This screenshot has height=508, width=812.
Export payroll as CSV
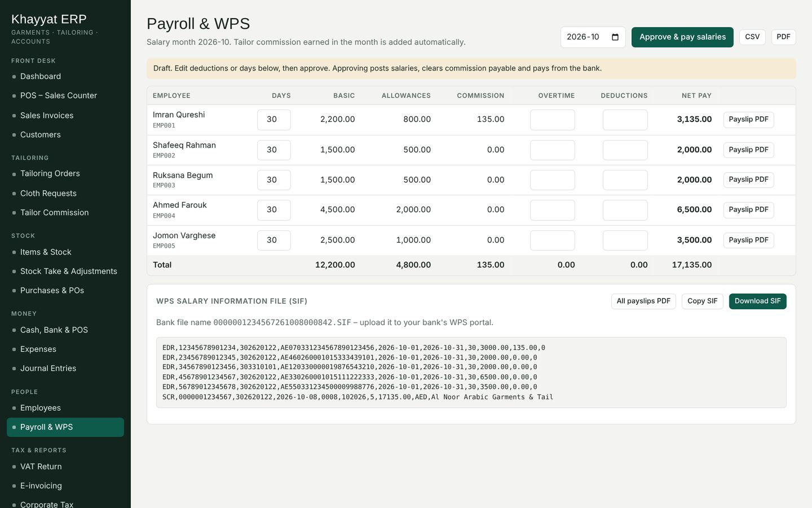coord(752,37)
